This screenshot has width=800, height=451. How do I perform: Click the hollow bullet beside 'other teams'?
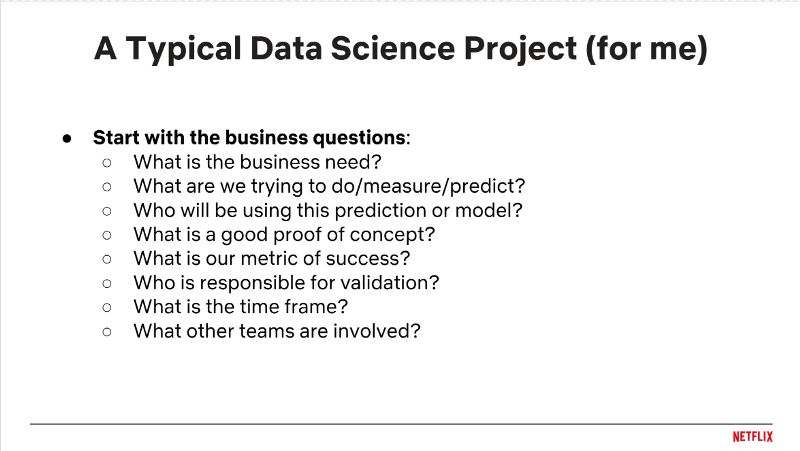tap(107, 330)
